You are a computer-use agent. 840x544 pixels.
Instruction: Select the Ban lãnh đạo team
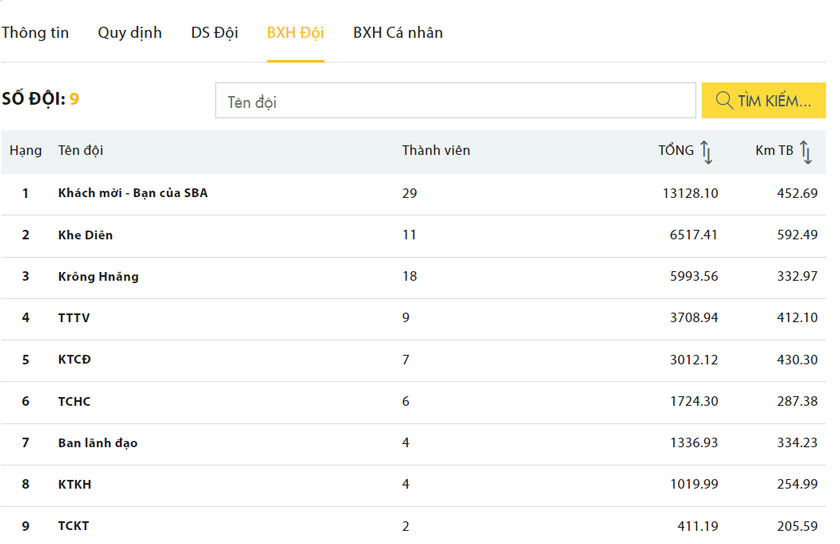(x=98, y=443)
